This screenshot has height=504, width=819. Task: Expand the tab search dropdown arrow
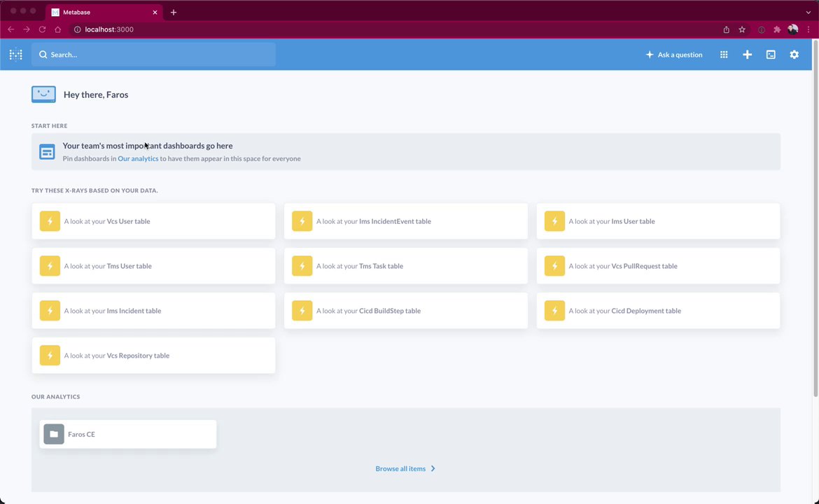[x=808, y=12]
